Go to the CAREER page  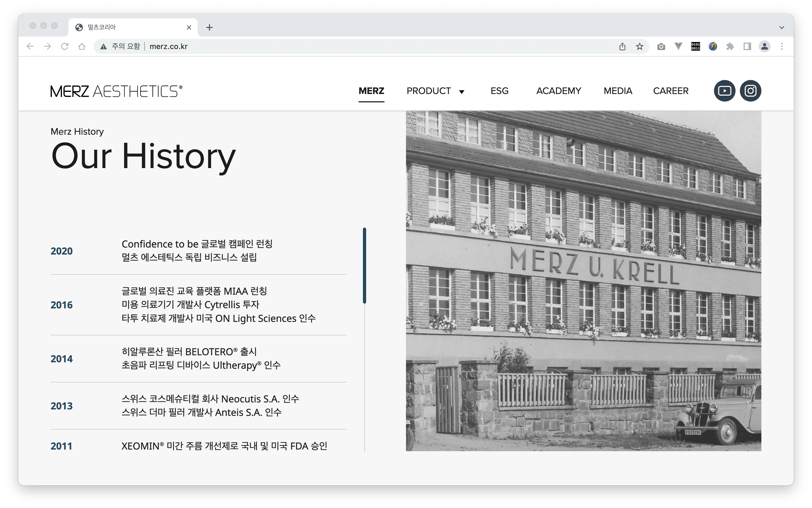(671, 91)
